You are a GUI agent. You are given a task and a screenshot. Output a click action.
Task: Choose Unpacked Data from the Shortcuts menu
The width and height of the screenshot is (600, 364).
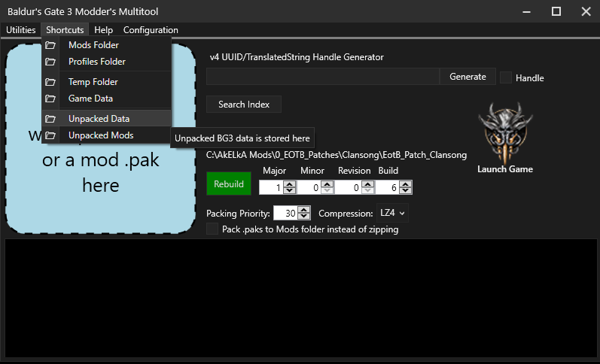(x=106, y=119)
